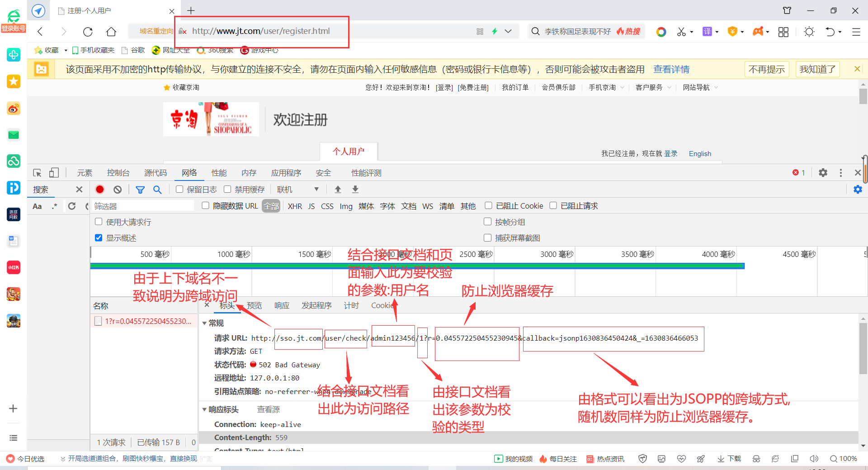Click the 查看详情 link in warning bar
The width and height of the screenshot is (868, 470).
pos(671,69)
